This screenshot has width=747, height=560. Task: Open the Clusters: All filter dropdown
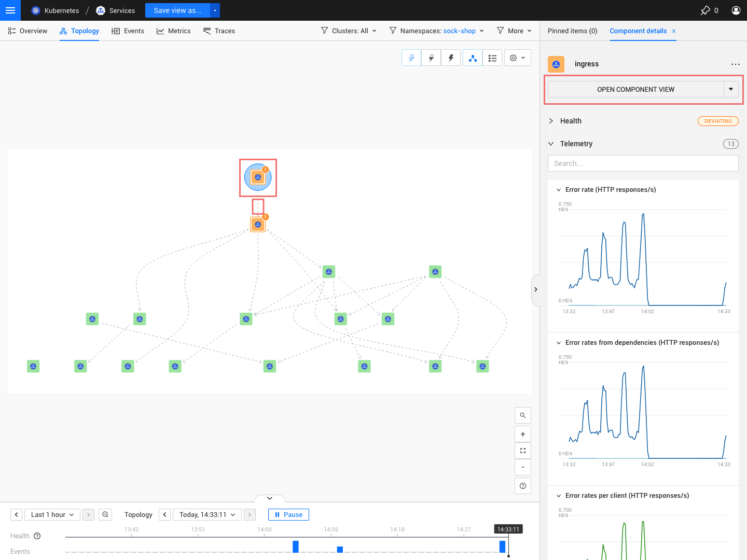point(349,31)
